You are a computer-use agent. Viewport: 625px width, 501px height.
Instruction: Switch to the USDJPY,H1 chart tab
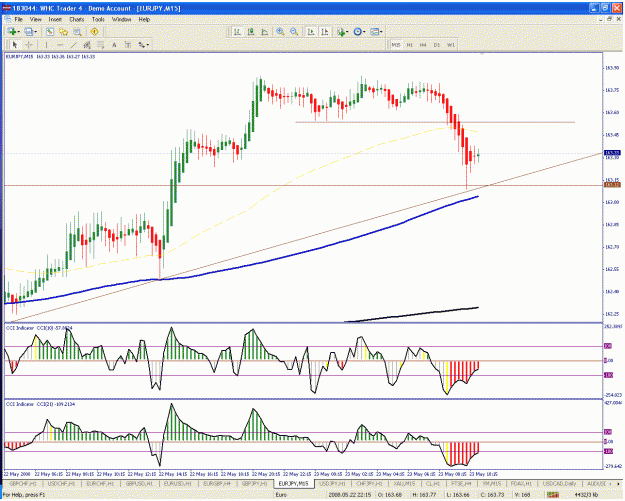(332, 484)
